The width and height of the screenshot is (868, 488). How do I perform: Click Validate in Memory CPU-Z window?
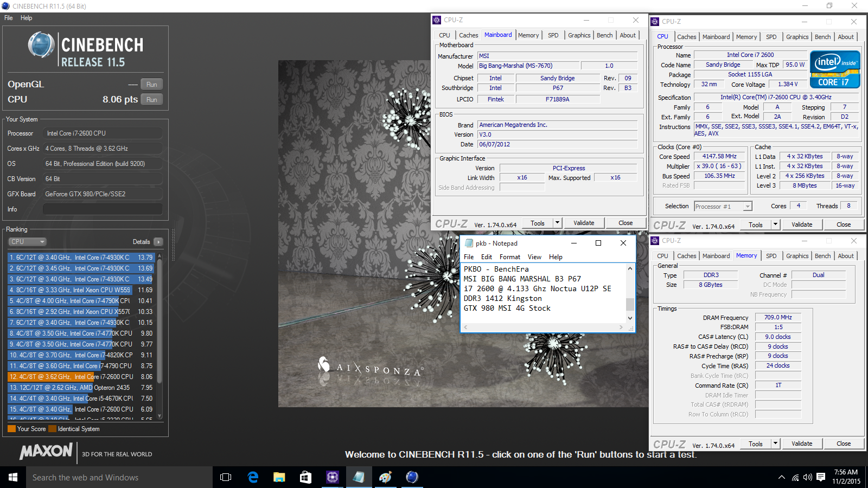pos(802,444)
